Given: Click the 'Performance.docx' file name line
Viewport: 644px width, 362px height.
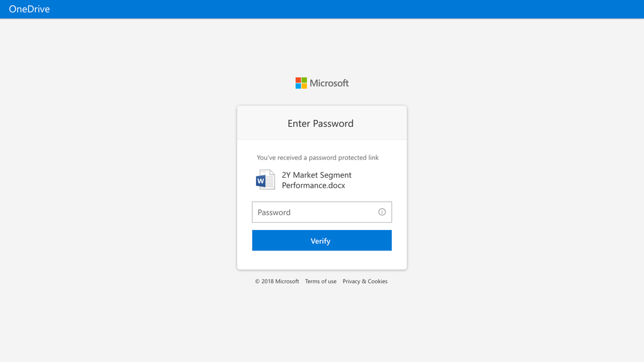Looking at the screenshot, I should coord(313,186).
